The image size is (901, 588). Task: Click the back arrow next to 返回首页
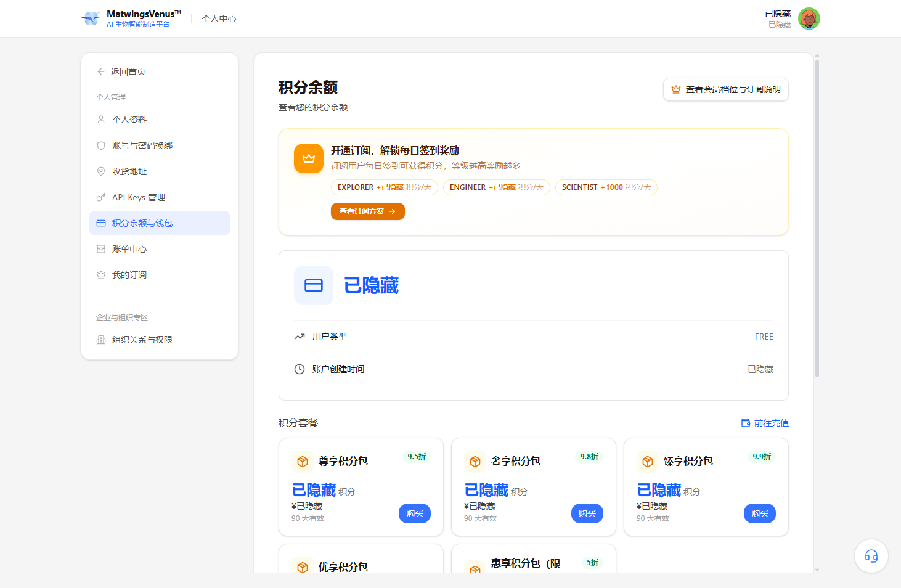click(101, 71)
